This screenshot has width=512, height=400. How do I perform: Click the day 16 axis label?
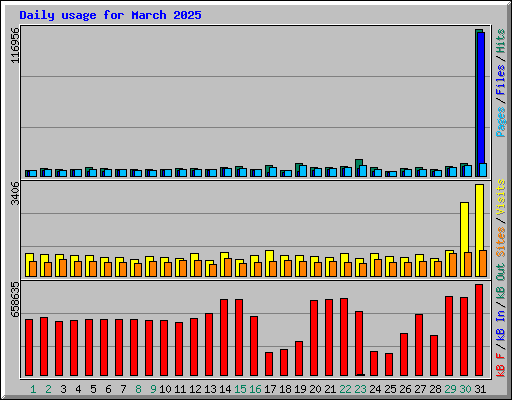point(255,389)
